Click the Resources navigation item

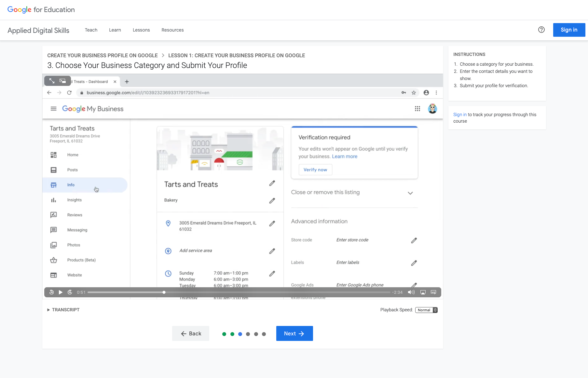(172, 30)
